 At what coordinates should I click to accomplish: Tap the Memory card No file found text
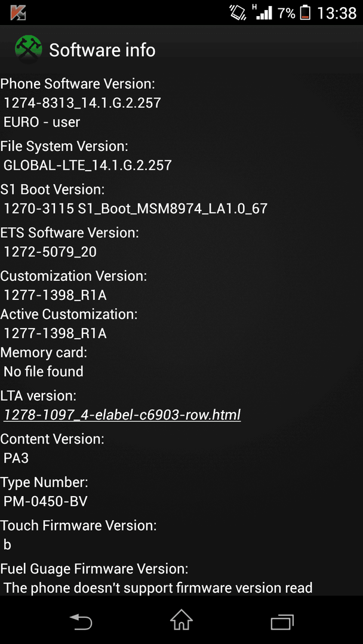(x=44, y=371)
